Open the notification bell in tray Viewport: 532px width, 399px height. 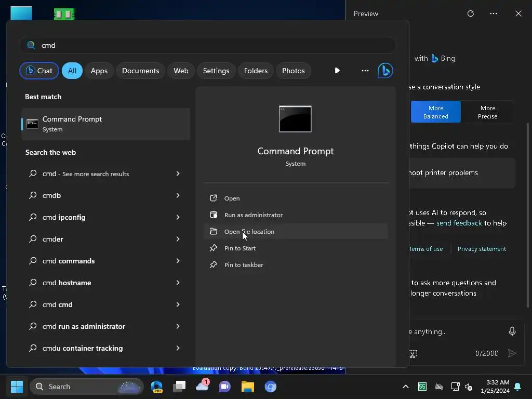tap(518, 387)
